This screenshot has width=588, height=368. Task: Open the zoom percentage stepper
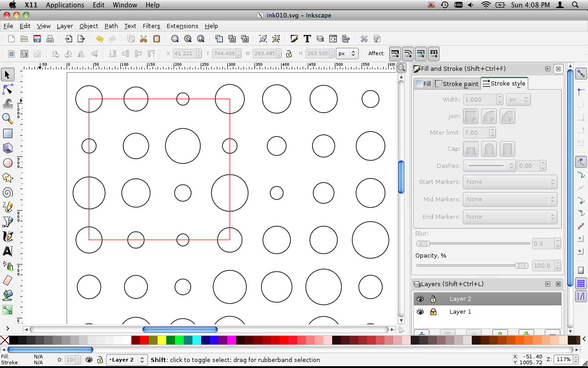coord(575,359)
